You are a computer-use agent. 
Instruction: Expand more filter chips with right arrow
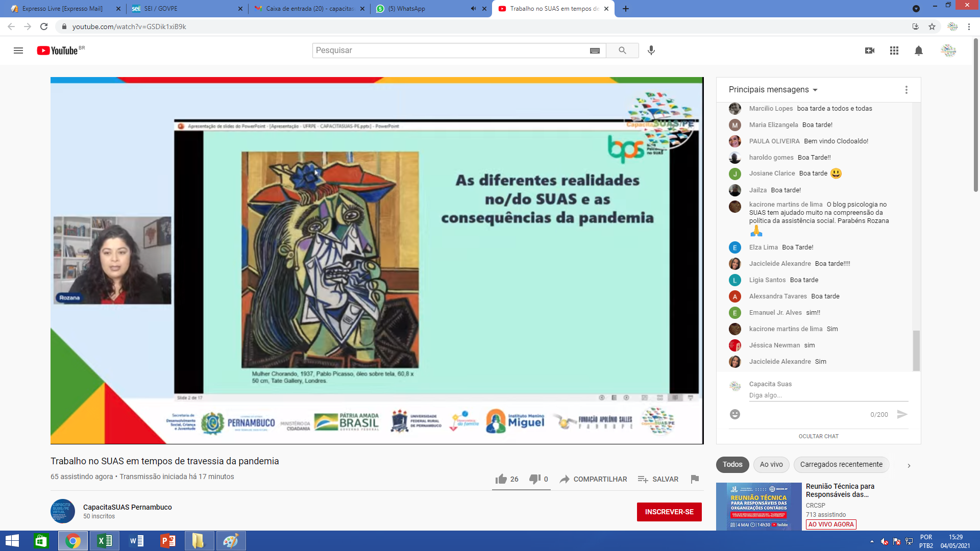909,465
